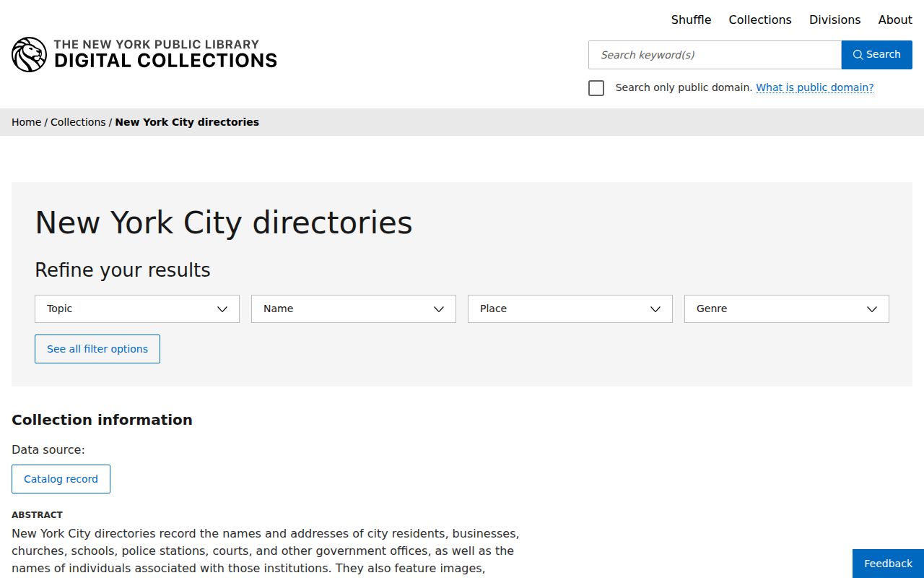Focus the Search keyword(s) input field
Viewport: 924px width, 578px height.
(715, 55)
